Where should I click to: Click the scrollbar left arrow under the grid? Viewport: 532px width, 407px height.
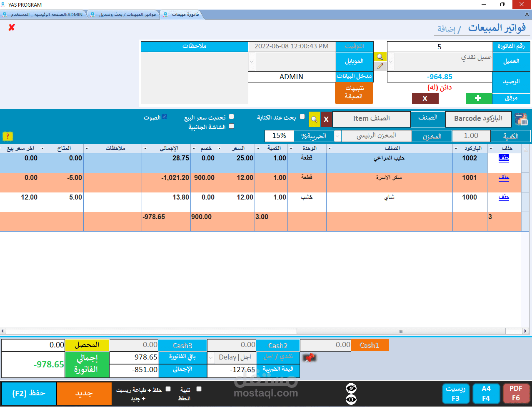click(x=3, y=331)
